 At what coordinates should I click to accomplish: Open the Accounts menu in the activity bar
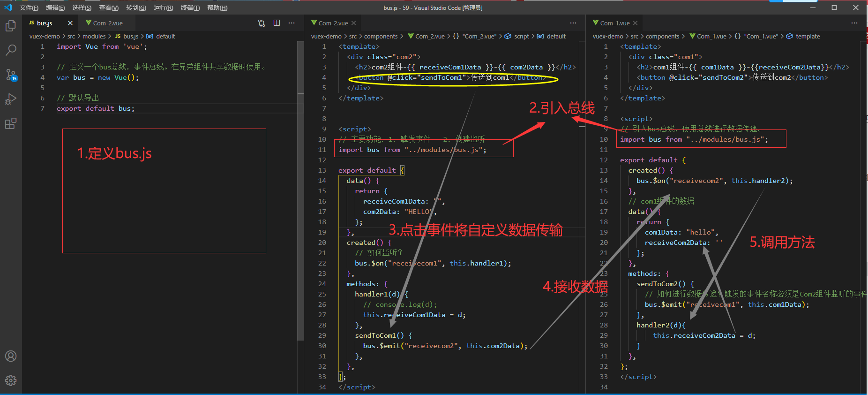click(11, 356)
